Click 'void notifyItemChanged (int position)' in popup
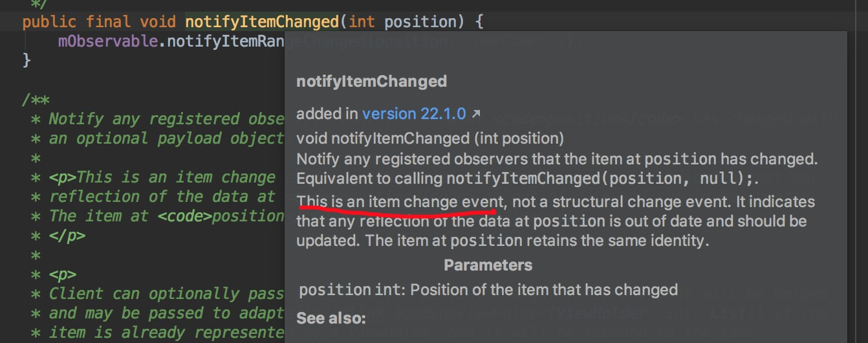This screenshot has width=868, height=343. 430,138
